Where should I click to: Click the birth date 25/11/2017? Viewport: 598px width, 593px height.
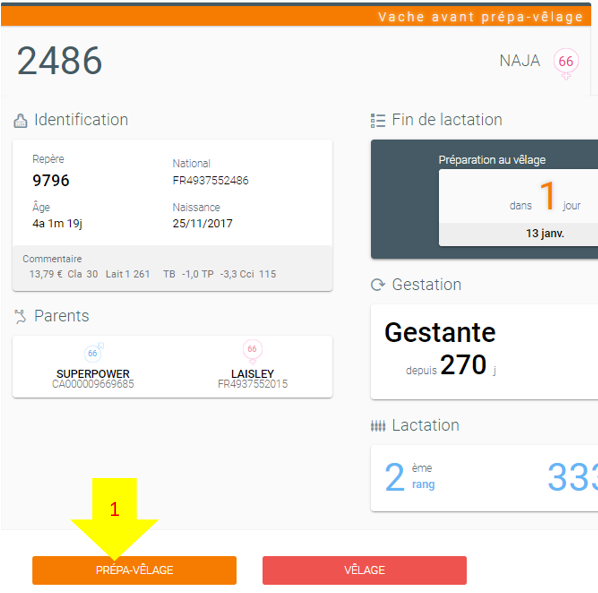203,223
